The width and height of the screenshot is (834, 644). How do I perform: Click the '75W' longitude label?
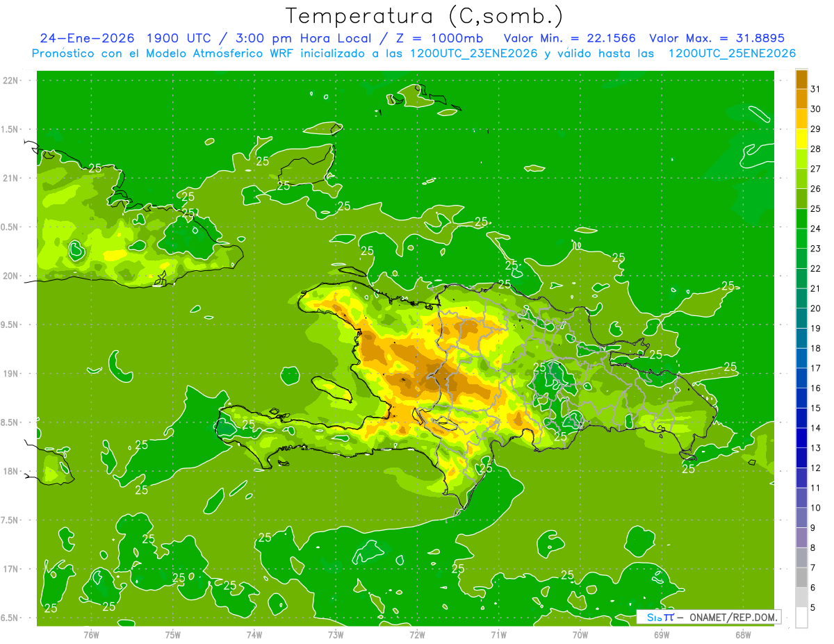point(172,634)
